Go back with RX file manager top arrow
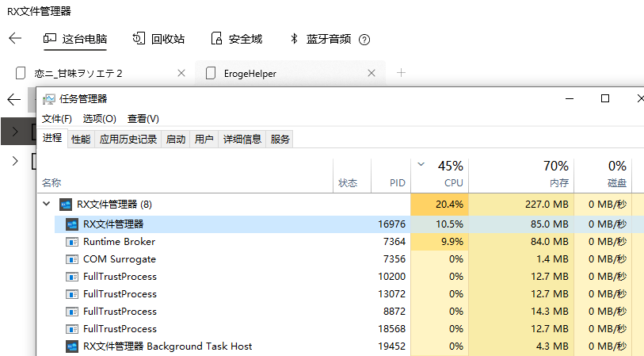The height and width of the screenshot is (356, 644). pos(15,38)
